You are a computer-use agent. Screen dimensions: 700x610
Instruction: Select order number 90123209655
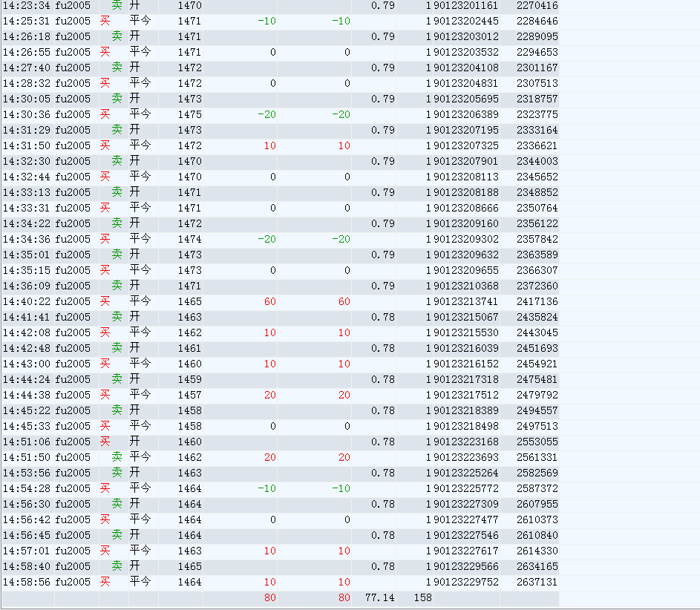tap(466, 271)
